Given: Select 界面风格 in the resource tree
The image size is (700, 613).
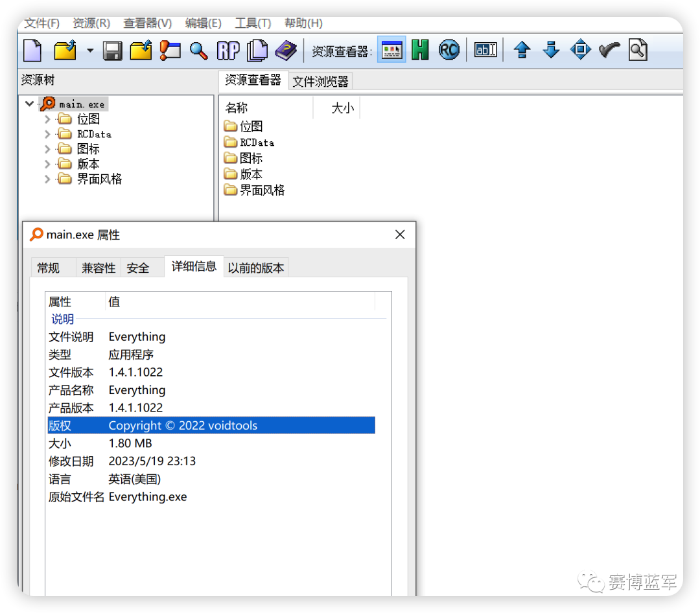Looking at the screenshot, I should (90, 179).
